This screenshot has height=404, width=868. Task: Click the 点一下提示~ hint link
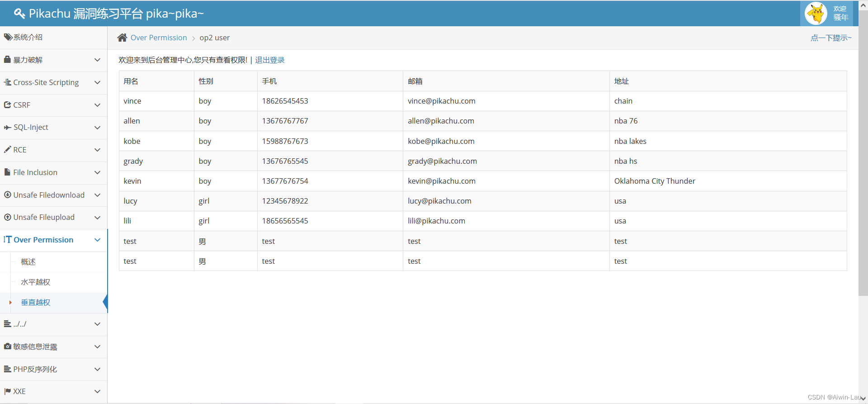(x=831, y=38)
